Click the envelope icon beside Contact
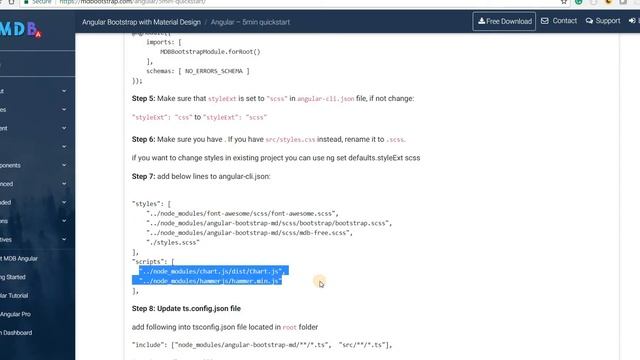Viewport: 640px width, 360px height. 544,21
